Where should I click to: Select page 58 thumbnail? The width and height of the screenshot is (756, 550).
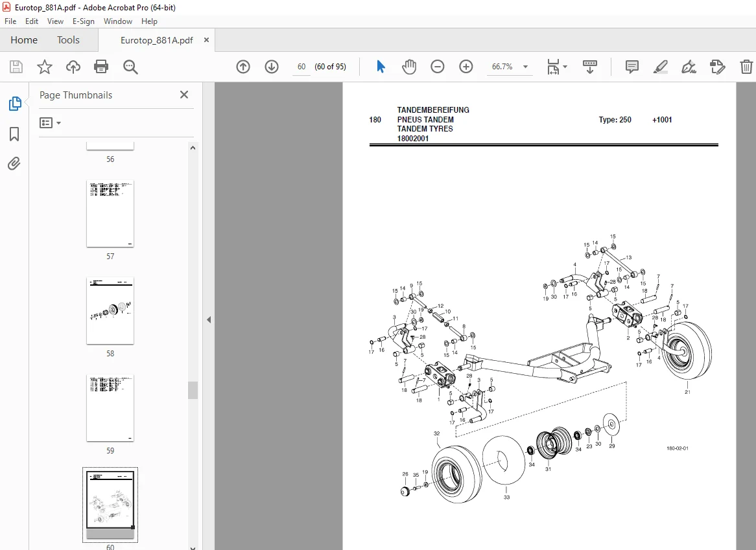click(110, 311)
